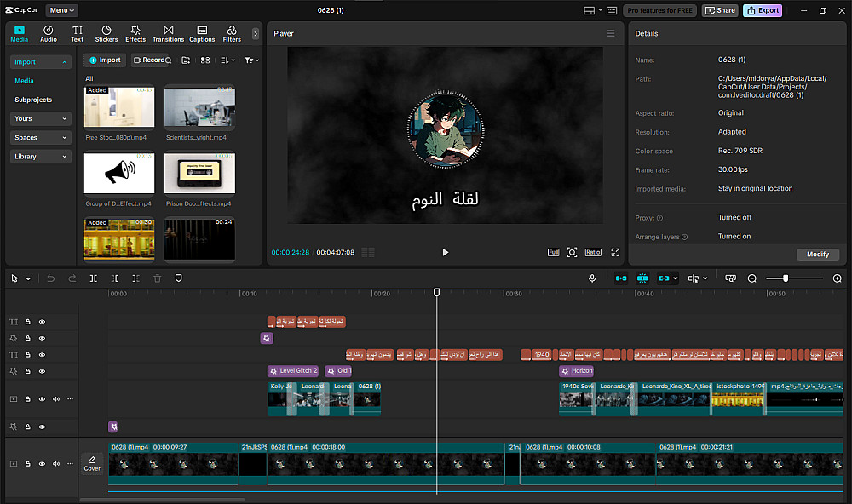This screenshot has width=852, height=504.
Task: Click the Share button
Action: (x=720, y=10)
